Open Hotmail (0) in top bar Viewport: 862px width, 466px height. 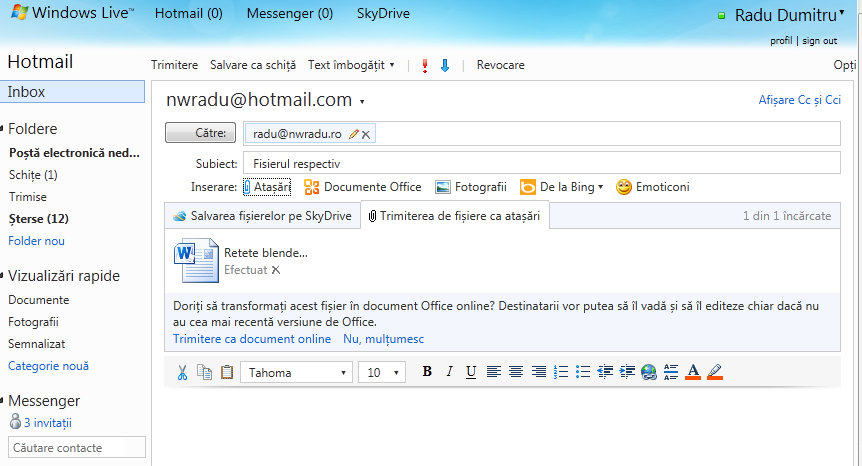[x=189, y=13]
